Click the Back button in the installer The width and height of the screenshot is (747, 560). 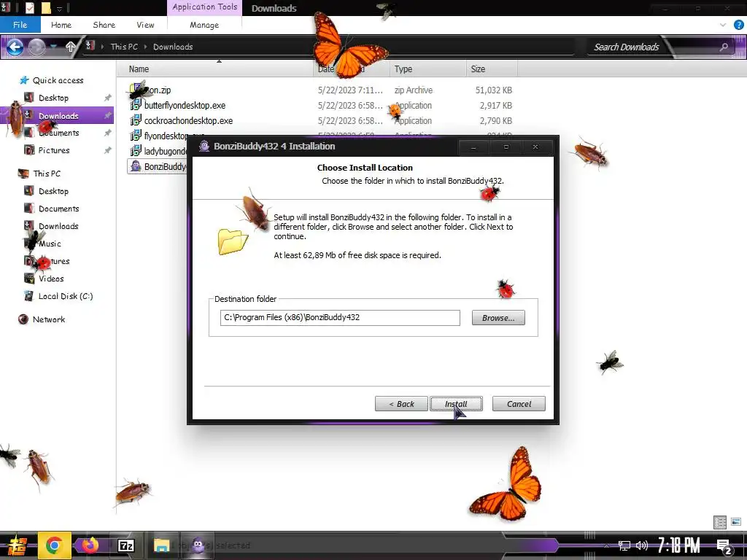(401, 404)
